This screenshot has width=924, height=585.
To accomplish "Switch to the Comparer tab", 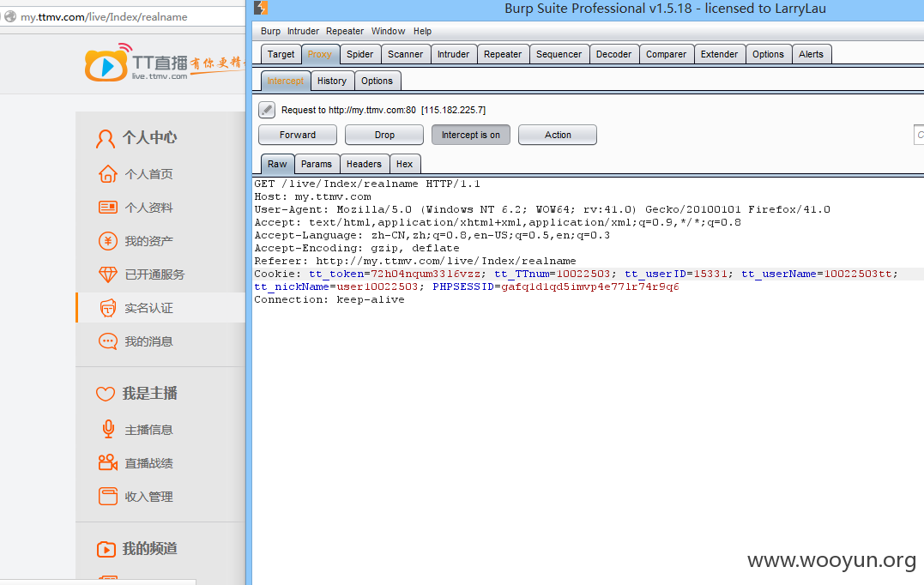I will [x=666, y=54].
